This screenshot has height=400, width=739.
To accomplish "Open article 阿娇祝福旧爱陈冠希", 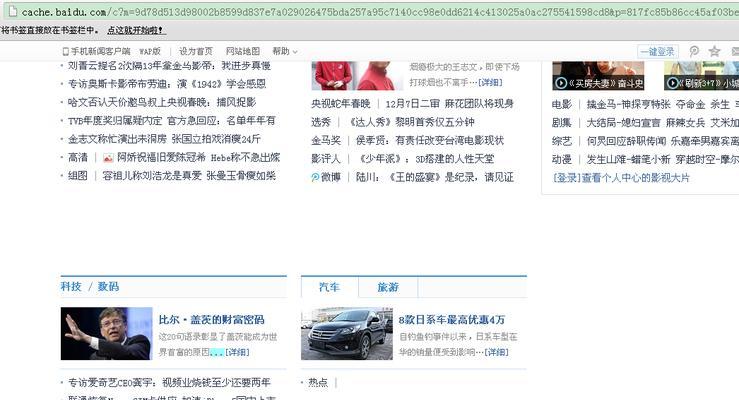I will (161, 157).
